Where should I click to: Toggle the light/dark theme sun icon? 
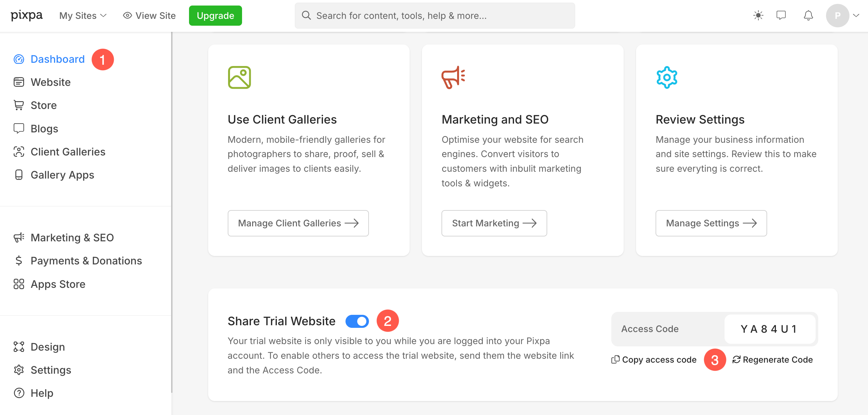click(x=758, y=16)
